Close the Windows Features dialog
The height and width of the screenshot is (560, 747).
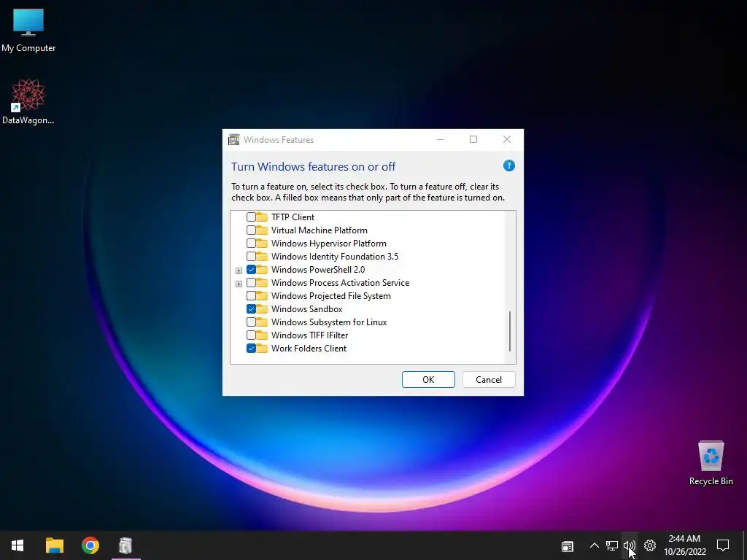coord(507,139)
